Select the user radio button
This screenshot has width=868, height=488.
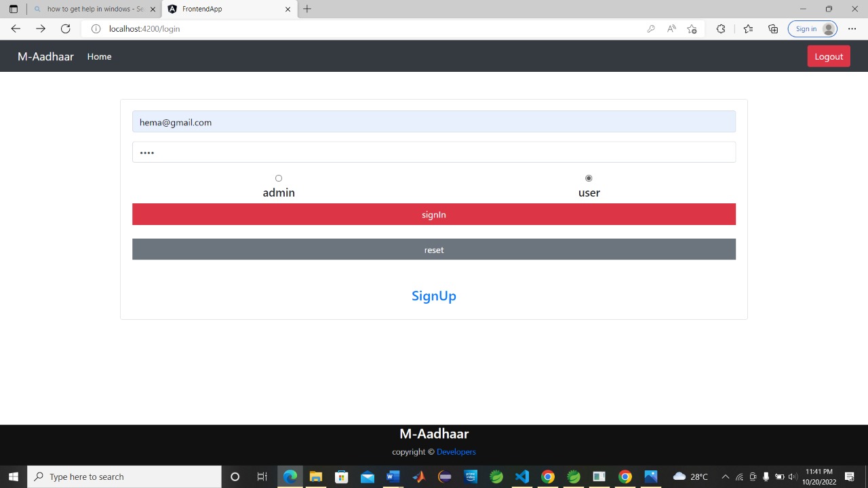pos(589,178)
